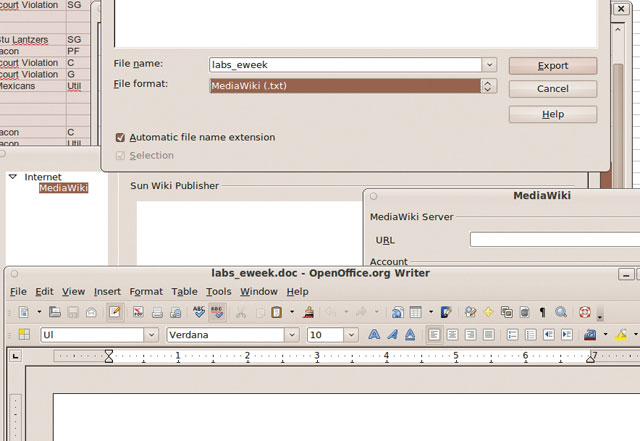640x441 pixels.
Task: Toggle Nonprinting Characters pilcrow icon
Action: [542, 313]
